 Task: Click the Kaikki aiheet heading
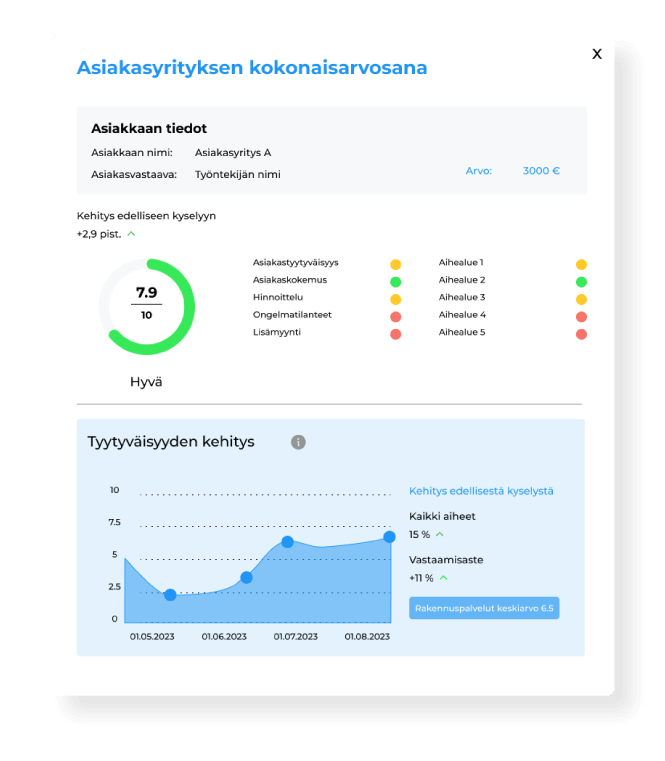tap(442, 516)
